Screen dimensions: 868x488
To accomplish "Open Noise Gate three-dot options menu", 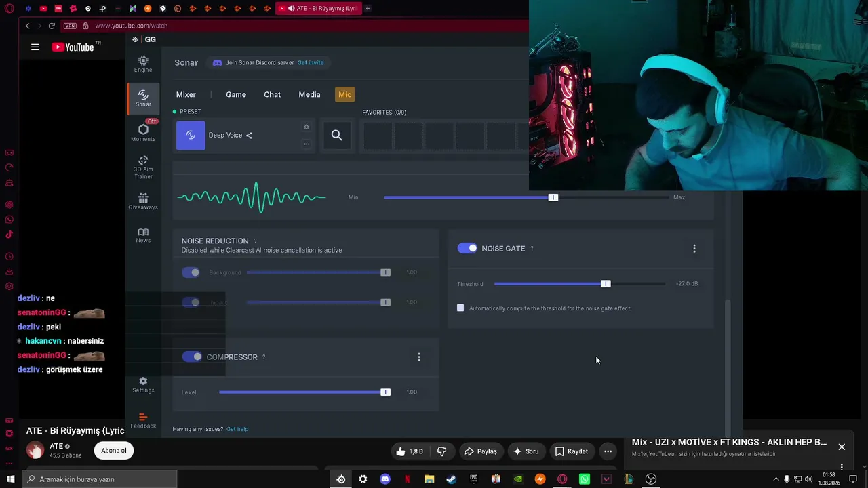I will pos(694,249).
